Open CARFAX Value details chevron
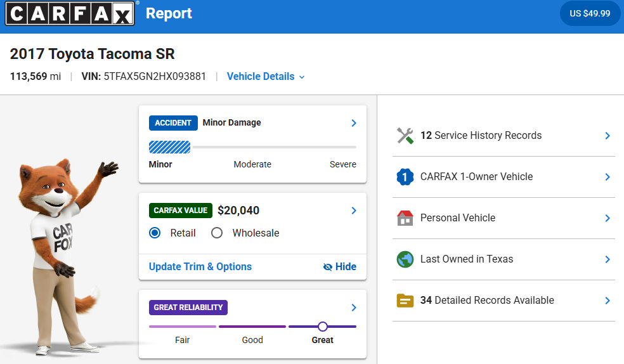The height and width of the screenshot is (364, 624). click(x=354, y=211)
